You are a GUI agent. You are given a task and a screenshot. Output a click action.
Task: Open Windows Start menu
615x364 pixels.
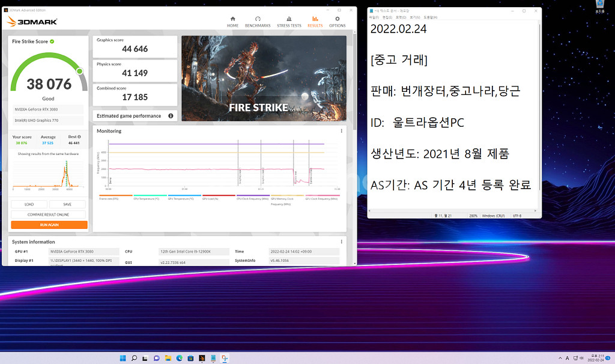coord(123,358)
